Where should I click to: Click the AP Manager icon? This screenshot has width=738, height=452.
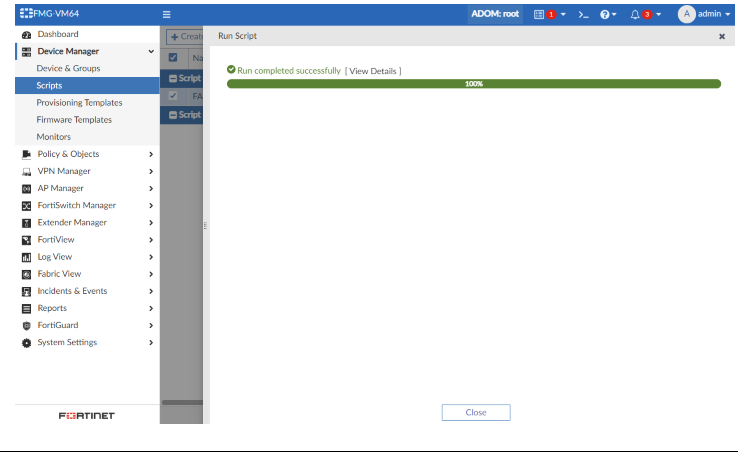(26, 188)
